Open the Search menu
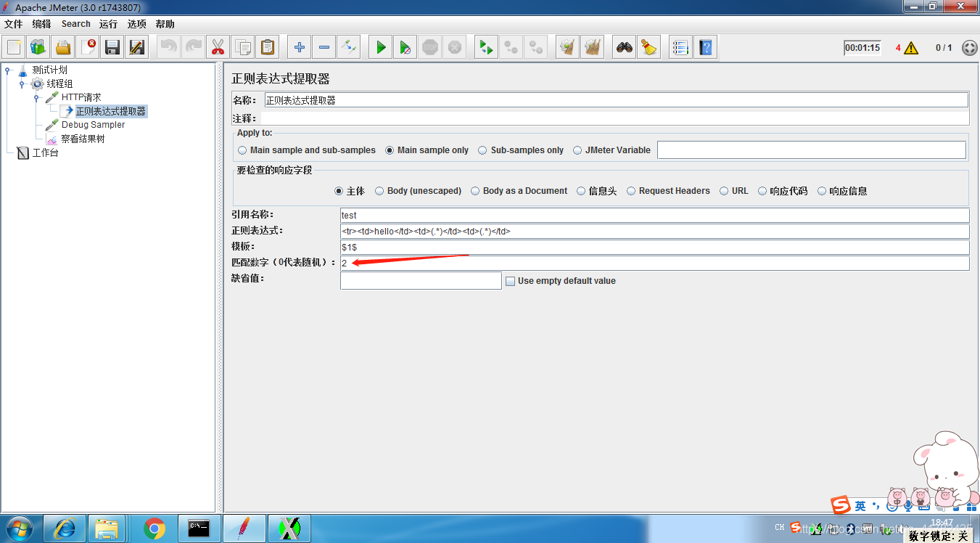This screenshot has width=980, height=543. (75, 24)
